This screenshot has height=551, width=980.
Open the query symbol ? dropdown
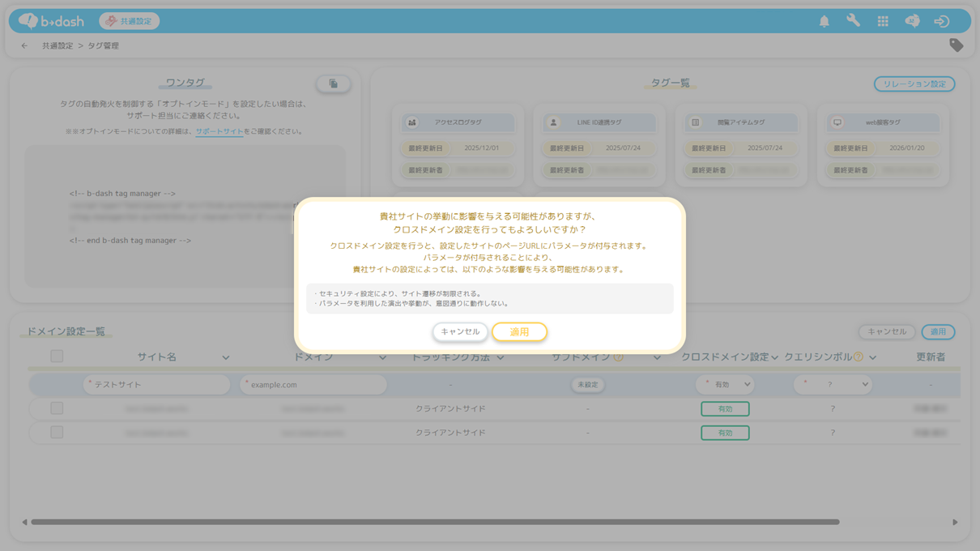(833, 385)
